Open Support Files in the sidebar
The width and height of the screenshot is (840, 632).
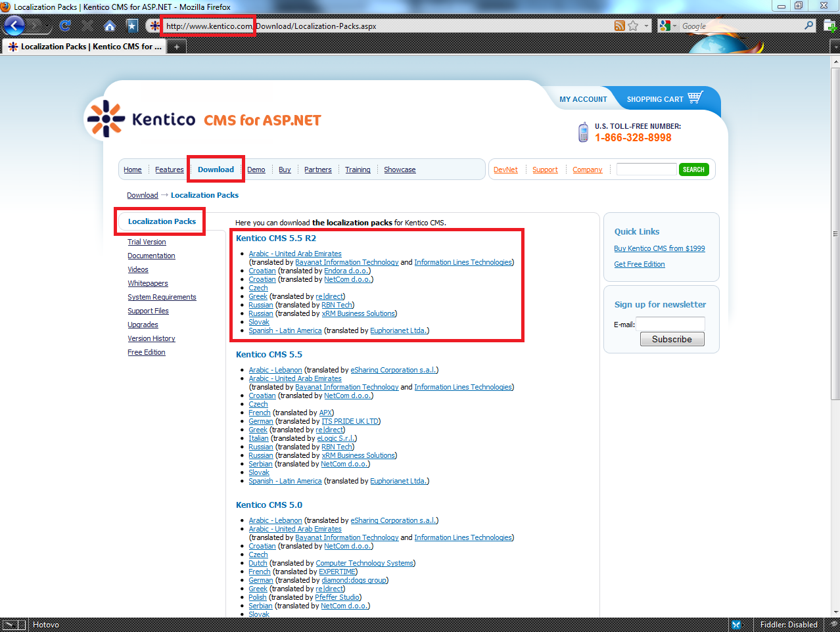tap(148, 311)
